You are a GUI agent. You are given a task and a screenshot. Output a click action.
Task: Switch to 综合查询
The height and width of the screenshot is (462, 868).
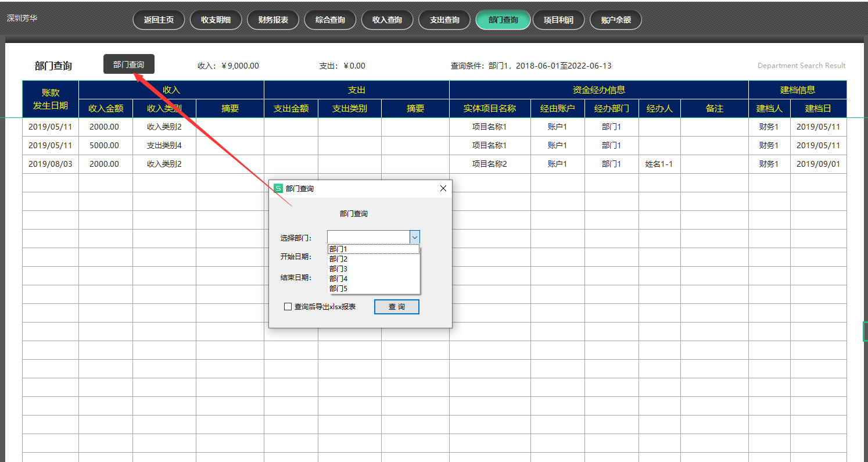330,20
